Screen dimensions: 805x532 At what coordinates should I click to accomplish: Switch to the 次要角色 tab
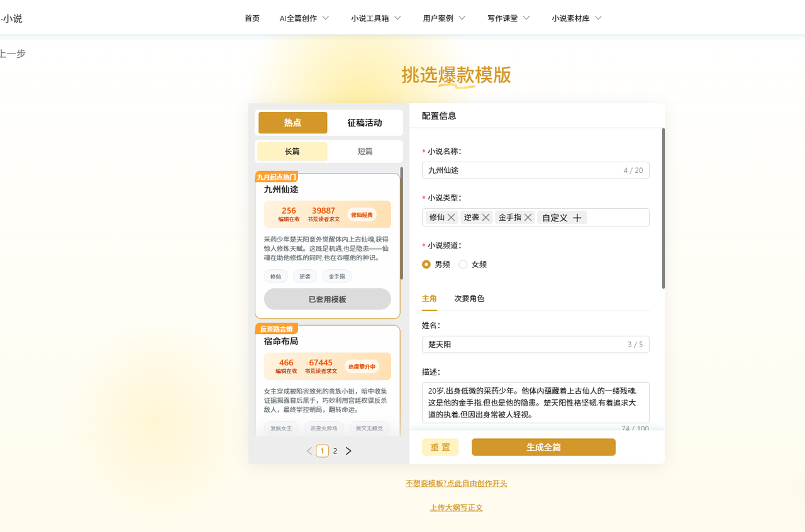click(469, 299)
